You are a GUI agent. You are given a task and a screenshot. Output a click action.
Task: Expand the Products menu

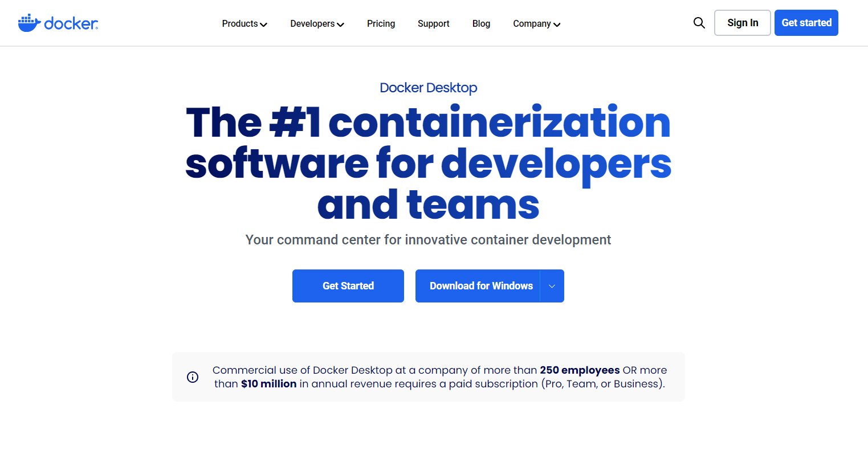coord(244,24)
